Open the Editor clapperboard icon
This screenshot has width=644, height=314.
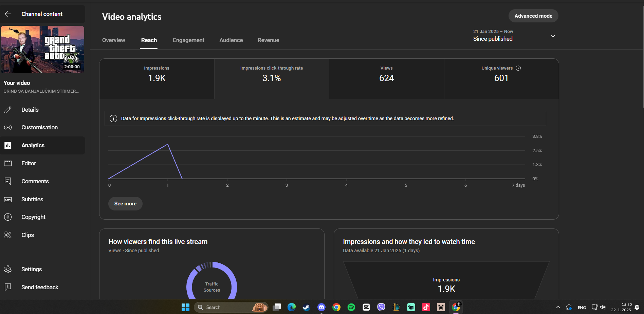8,163
